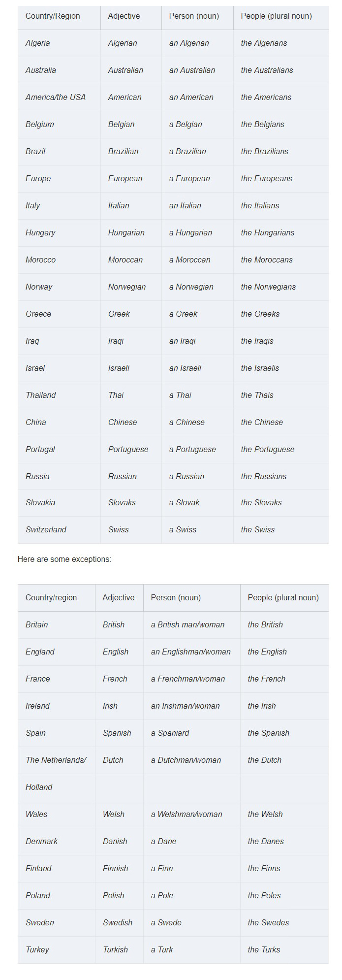The width and height of the screenshot is (342, 980).
Task: Select 'The Netherlands/' country cell
Action: coord(57,760)
